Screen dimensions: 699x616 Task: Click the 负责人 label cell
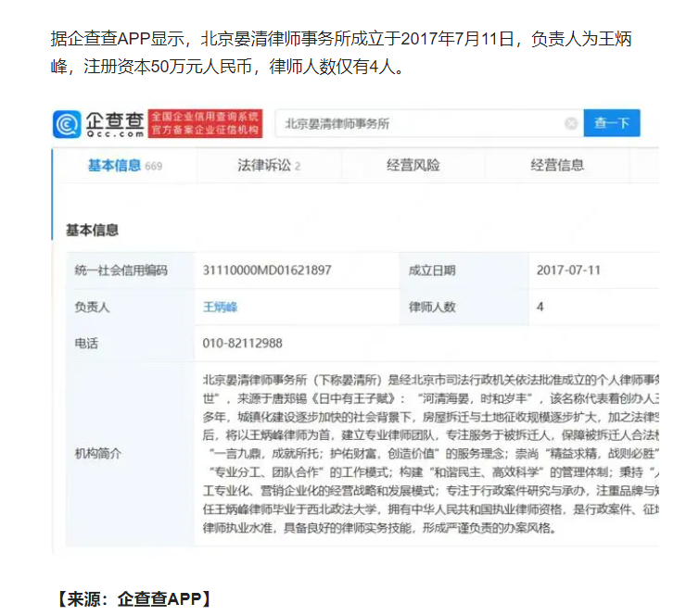[131, 307]
